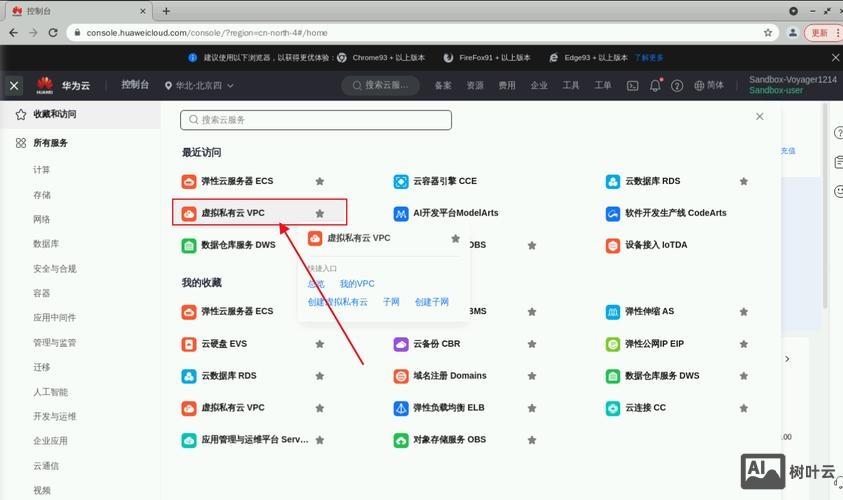Image resolution: width=843 pixels, height=500 pixels.
Task: Select 数据库 category
Action: [46, 244]
